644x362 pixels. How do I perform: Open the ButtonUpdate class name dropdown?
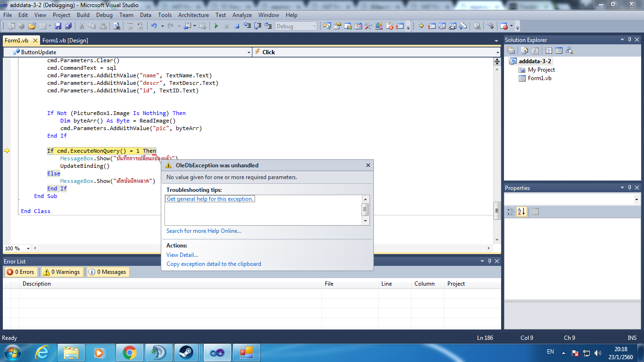[249, 52]
